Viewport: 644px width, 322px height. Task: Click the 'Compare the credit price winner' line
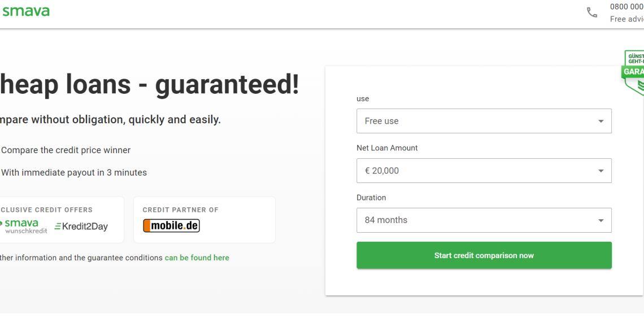[66, 150]
